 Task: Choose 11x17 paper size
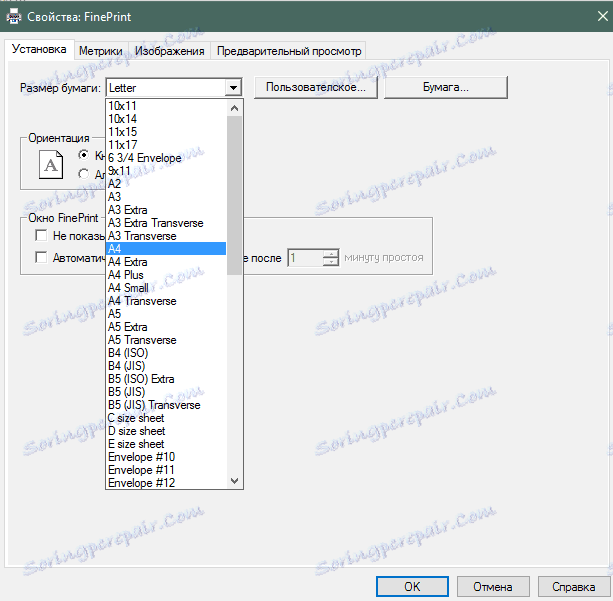(166, 145)
